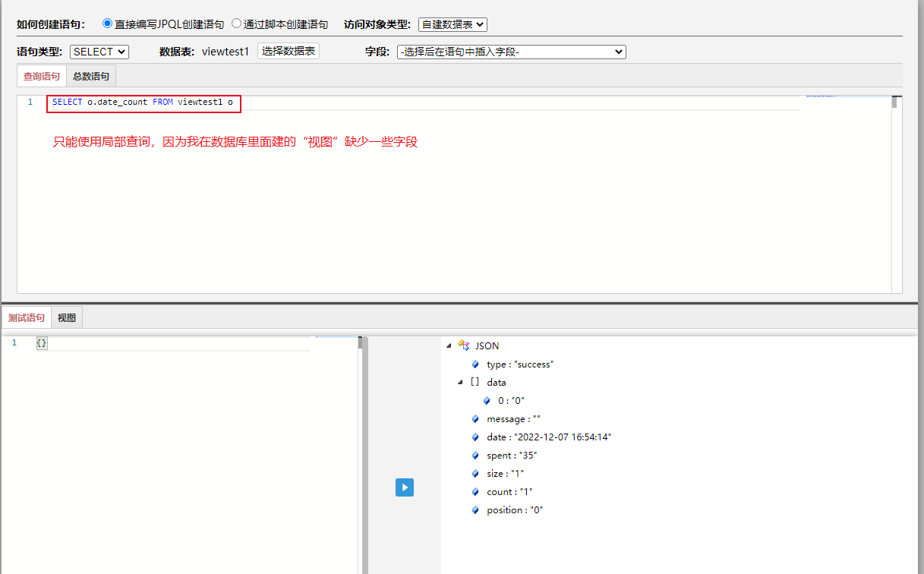Open the 访问对象类型 dropdown showing 自建数据表

[x=453, y=24]
